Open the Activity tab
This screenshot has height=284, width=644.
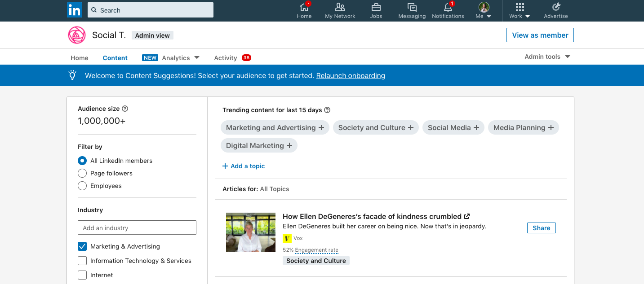[x=226, y=58]
